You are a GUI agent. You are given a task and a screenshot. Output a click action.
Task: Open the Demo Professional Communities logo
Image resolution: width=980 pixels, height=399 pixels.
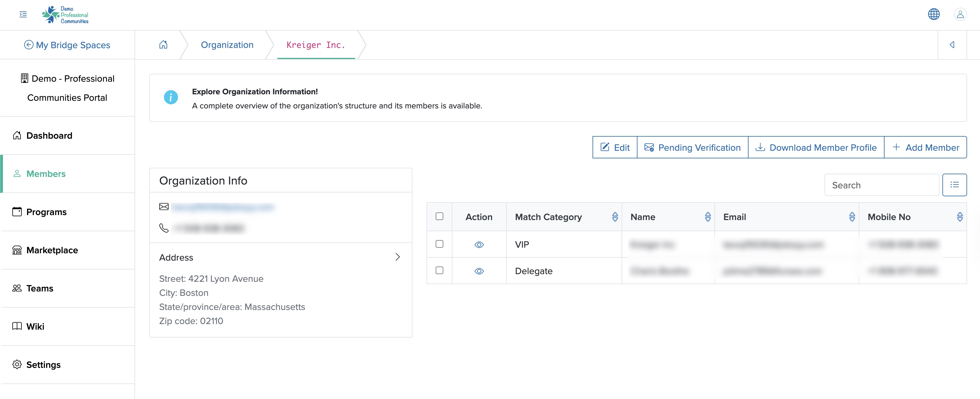[65, 15]
